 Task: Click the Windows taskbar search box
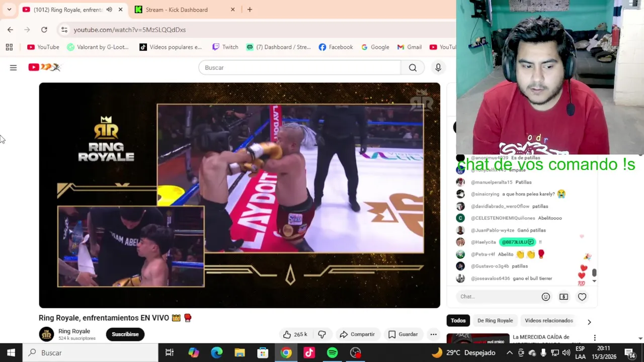point(91,353)
